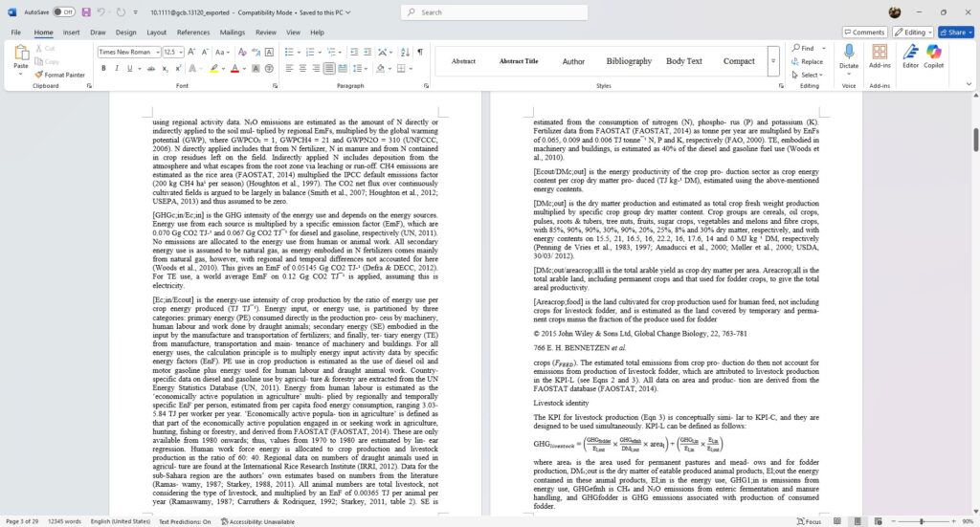Click the Comments button
The width and height of the screenshot is (980, 527).
864,32
